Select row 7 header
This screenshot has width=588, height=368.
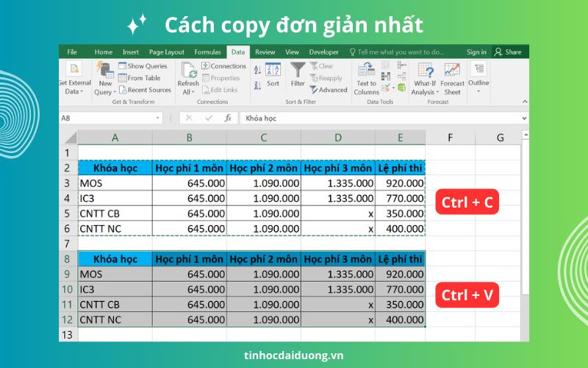pos(68,244)
